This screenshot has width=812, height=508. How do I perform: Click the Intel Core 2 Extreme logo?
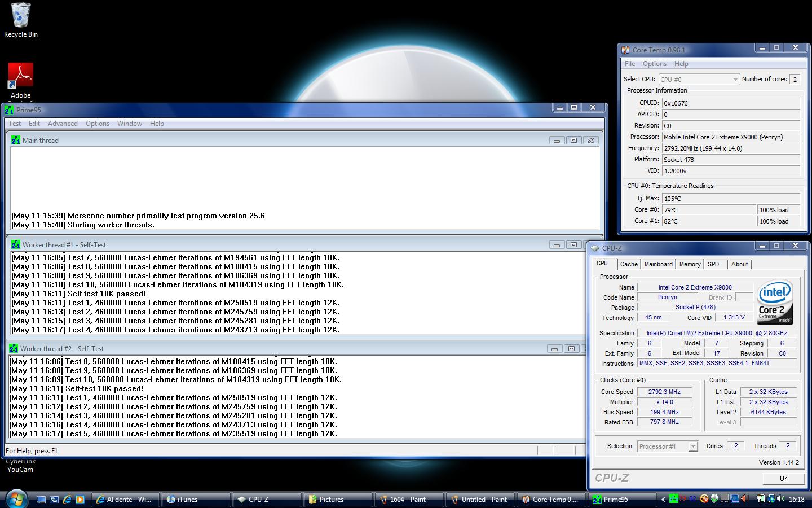pos(775,302)
